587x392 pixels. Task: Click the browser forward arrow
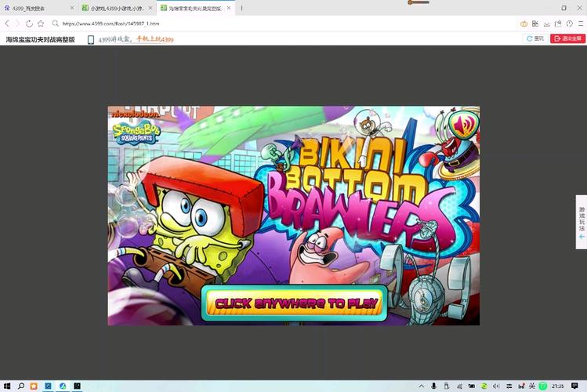pyautogui.click(x=17, y=24)
